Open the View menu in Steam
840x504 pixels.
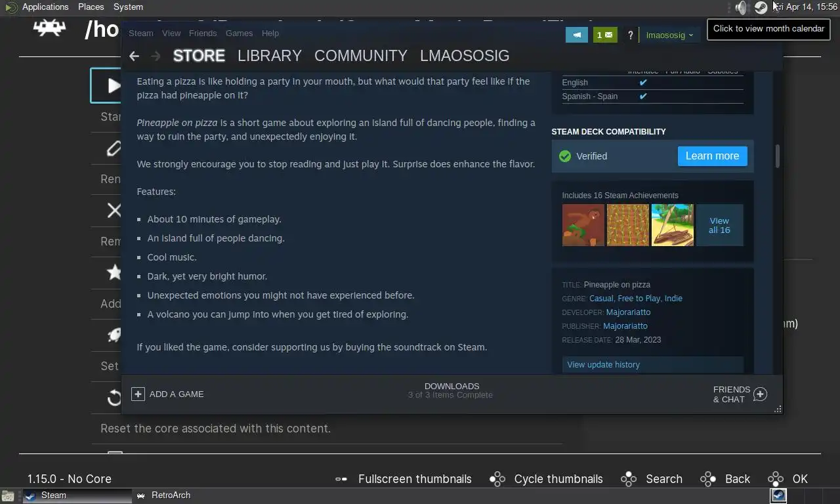[x=171, y=33]
